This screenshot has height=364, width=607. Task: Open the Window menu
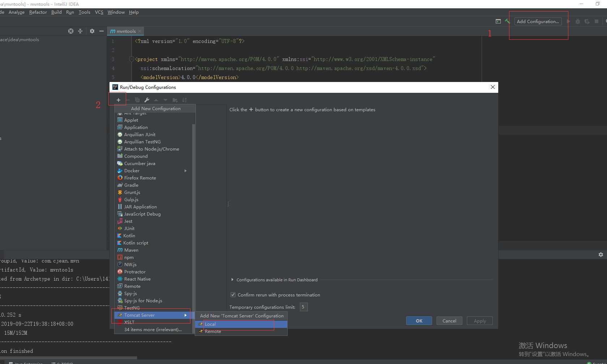click(x=116, y=12)
